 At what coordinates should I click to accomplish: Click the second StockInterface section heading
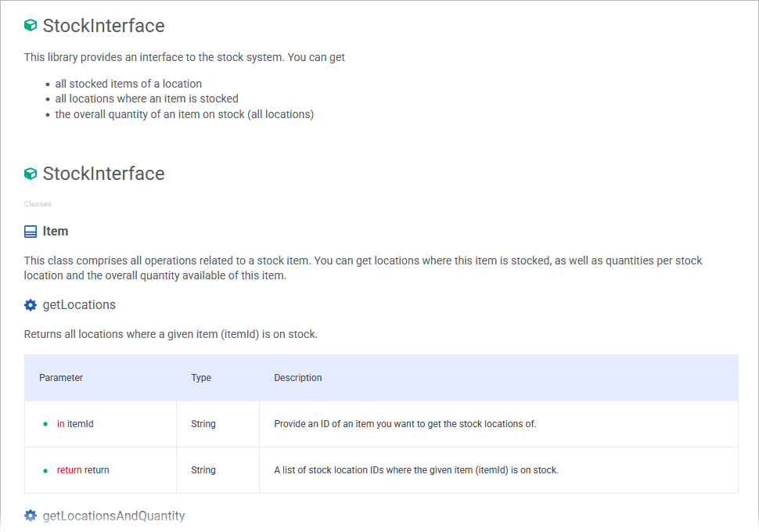click(x=103, y=174)
